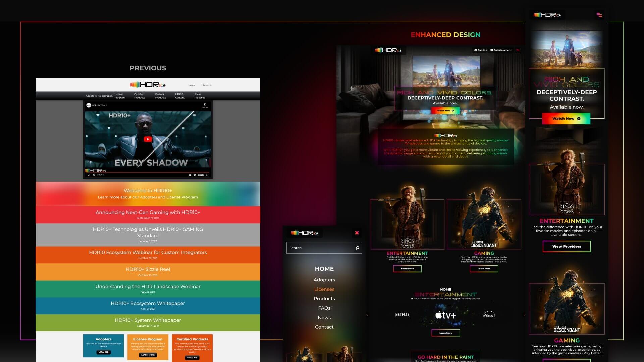Click the search magnifier icon in the mobile menu

click(357, 248)
